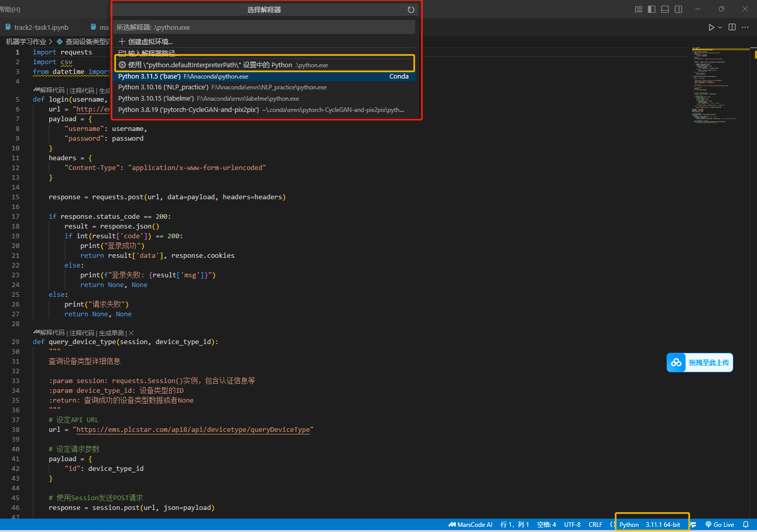Start Go Live server
The image size is (757, 532).
coord(719,525)
